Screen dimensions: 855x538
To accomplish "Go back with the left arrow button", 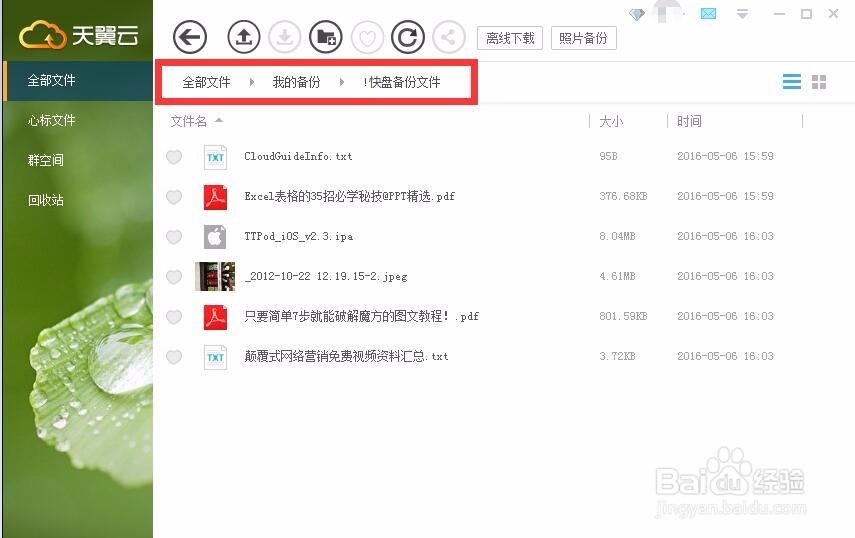I will [190, 37].
